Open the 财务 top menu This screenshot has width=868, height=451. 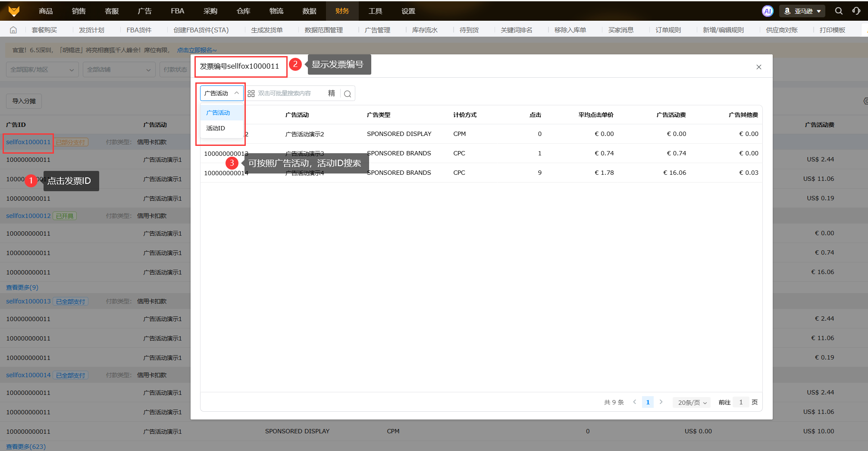point(342,11)
